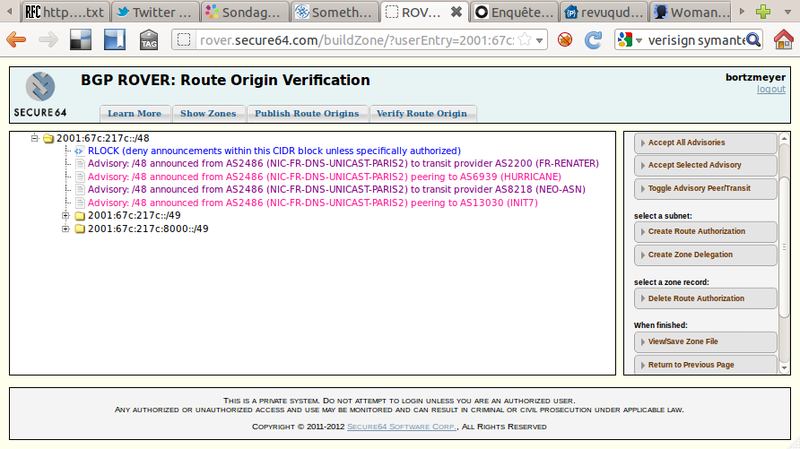This screenshot has height=449, width=800.
Task: Click the verisign symantec search field
Action: pyautogui.click(x=696, y=40)
